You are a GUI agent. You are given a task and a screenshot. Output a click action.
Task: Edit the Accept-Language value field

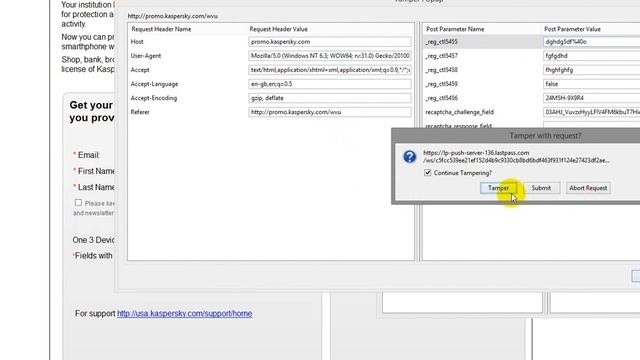[x=330, y=84]
